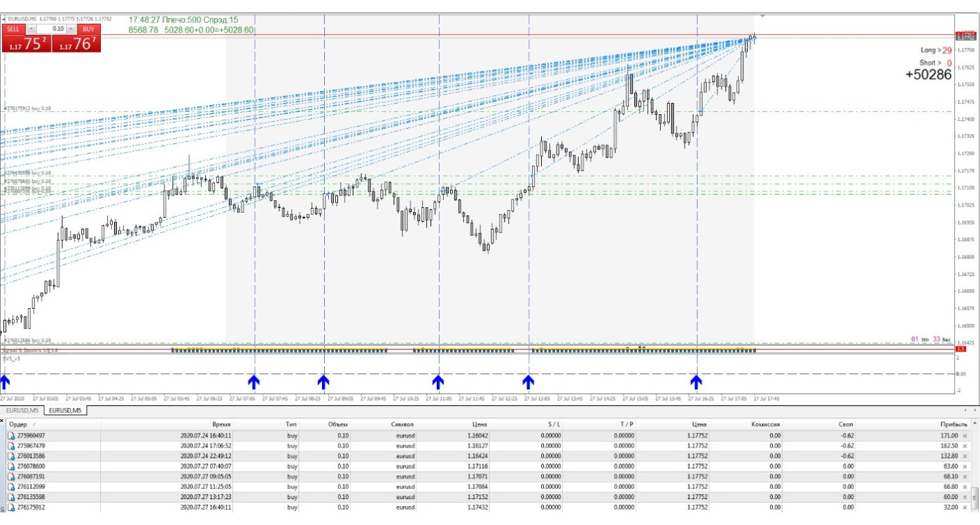Click the orders table vertical scrollbar thumb
This screenshot has width=980, height=525.
click(x=974, y=498)
